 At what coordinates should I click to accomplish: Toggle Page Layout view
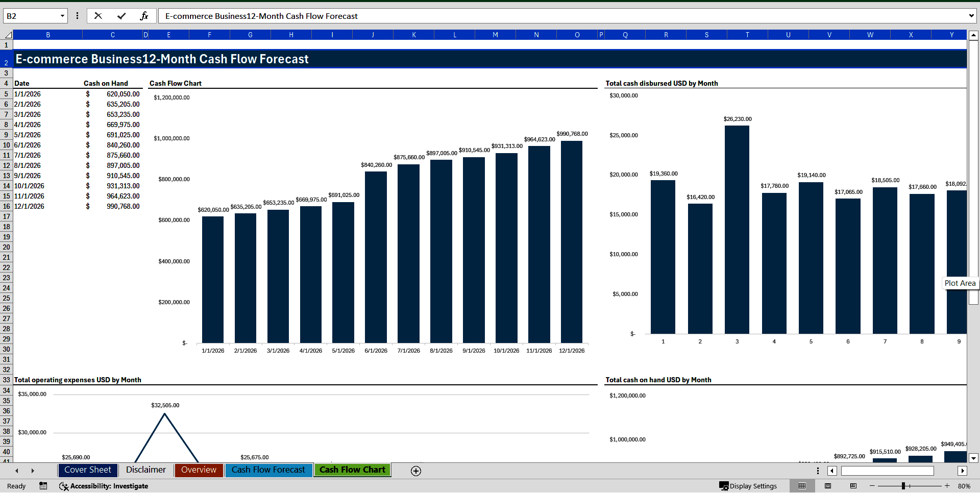coord(828,486)
